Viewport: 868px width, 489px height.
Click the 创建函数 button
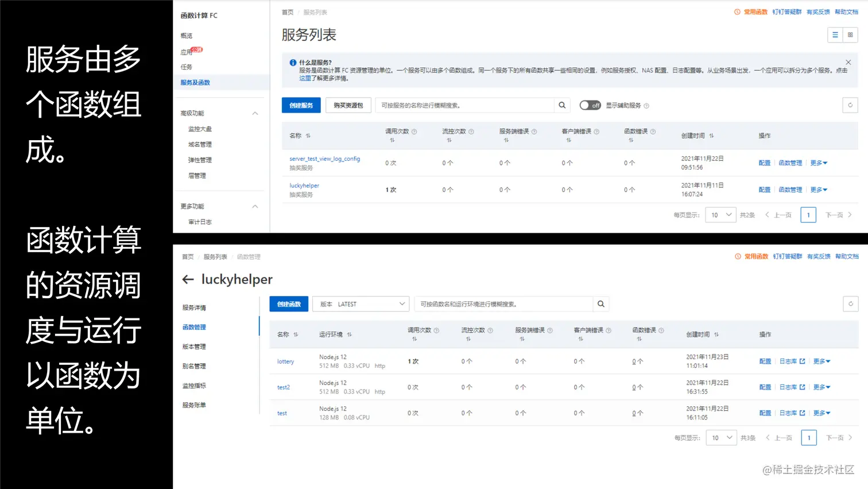point(289,304)
